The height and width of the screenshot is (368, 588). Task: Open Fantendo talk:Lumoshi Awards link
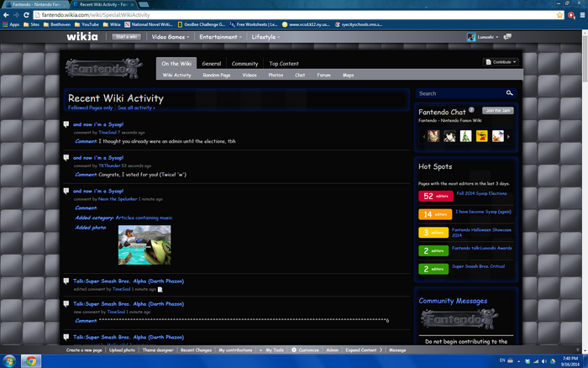(481, 248)
